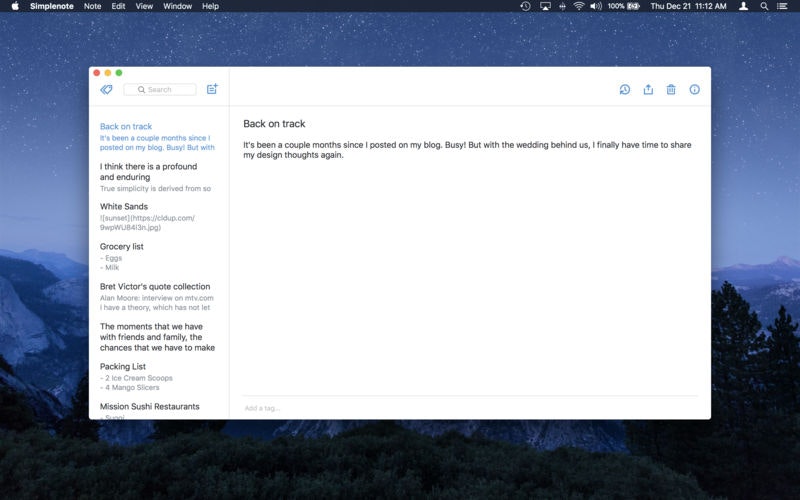800x500 pixels.
Task: Open the Packing List note
Action: click(159, 377)
